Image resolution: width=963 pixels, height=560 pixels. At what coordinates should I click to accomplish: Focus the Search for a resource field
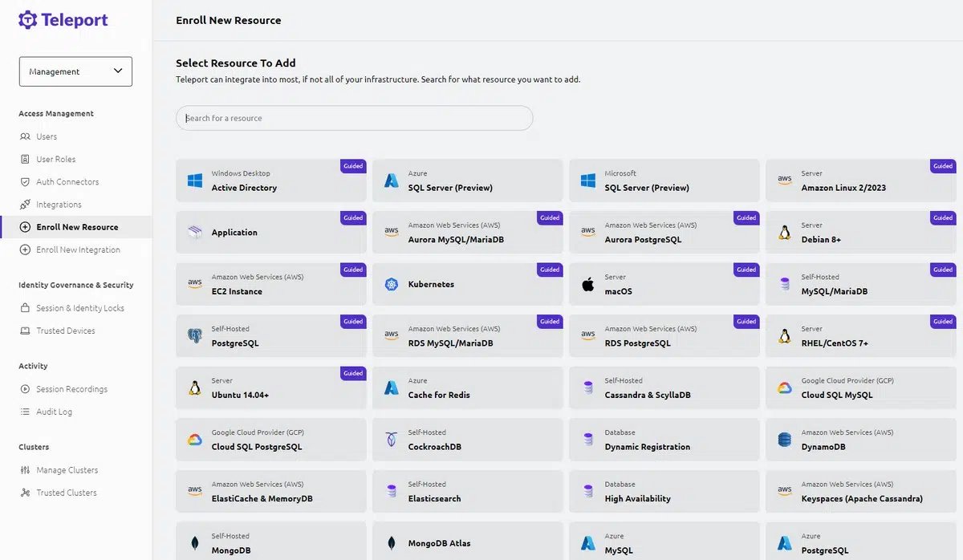pyautogui.click(x=354, y=118)
